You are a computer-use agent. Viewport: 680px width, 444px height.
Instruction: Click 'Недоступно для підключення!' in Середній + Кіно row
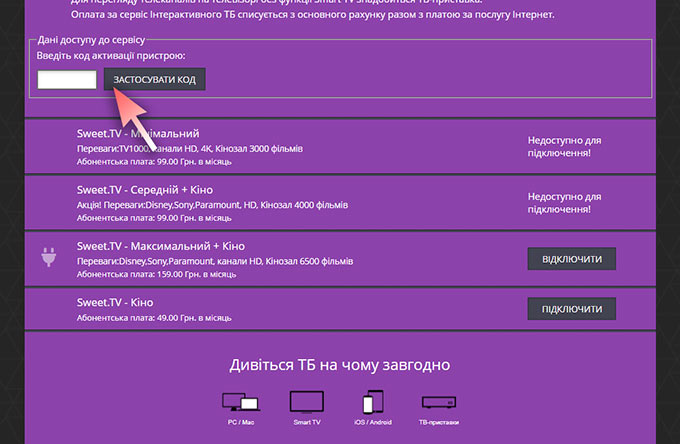(x=564, y=203)
